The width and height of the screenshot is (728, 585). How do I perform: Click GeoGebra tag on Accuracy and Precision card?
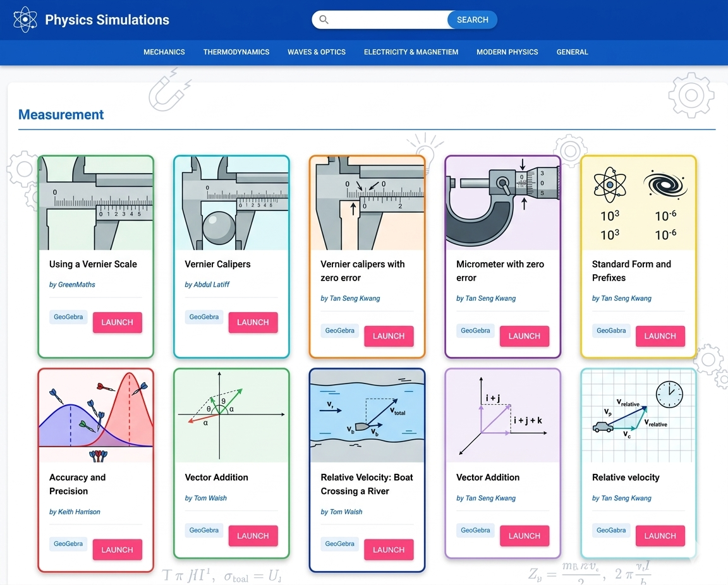(x=68, y=544)
